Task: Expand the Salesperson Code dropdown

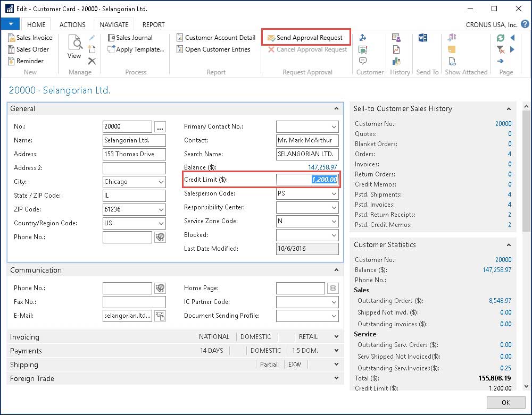Action: pyautogui.click(x=334, y=194)
